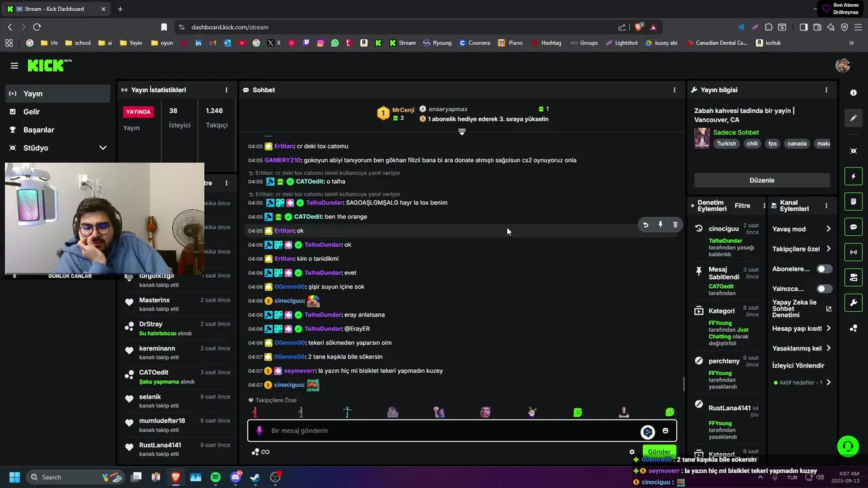Click the green square face emote
This screenshot has width=868, height=488.
click(578, 412)
